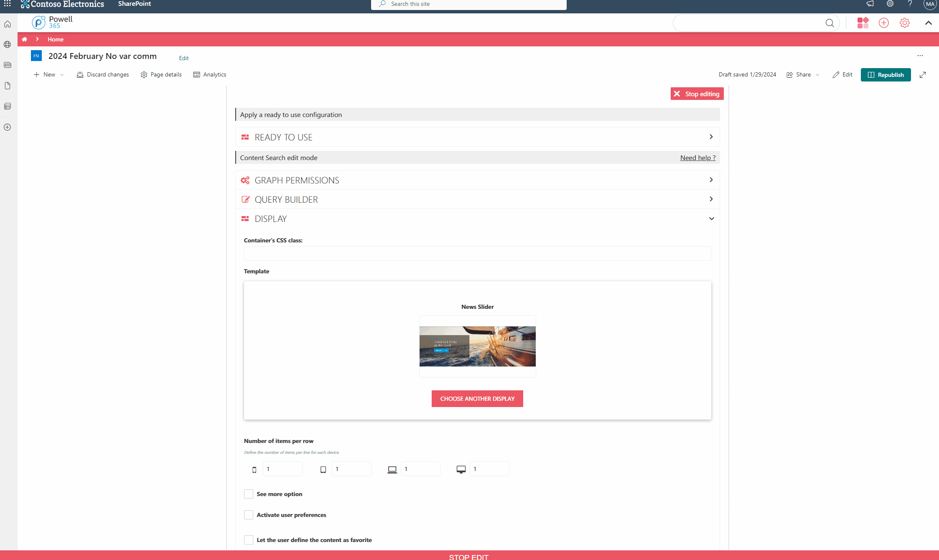This screenshot has height=560, width=939.
Task: Open SharePoint settings gear in top bar
Action: tap(890, 4)
